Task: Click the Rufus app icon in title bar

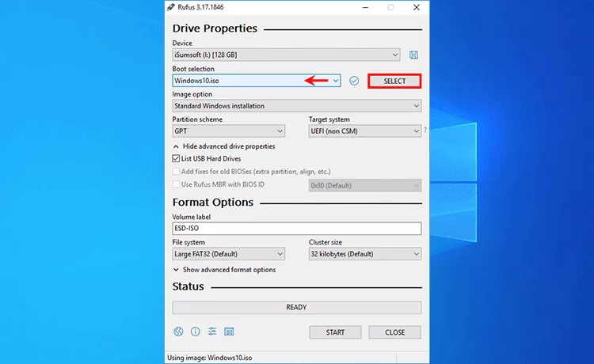Action: pos(171,7)
